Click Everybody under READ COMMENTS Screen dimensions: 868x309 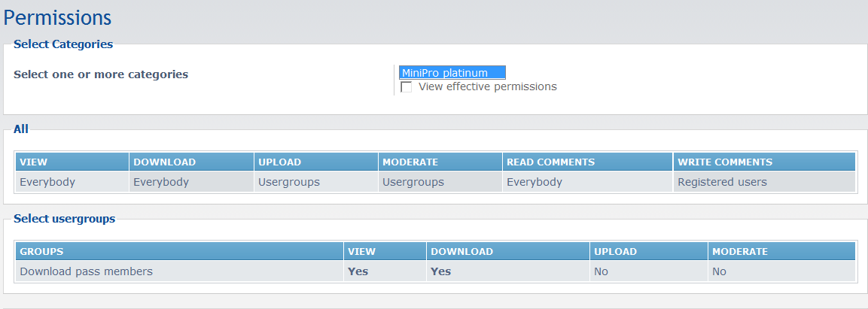point(535,182)
